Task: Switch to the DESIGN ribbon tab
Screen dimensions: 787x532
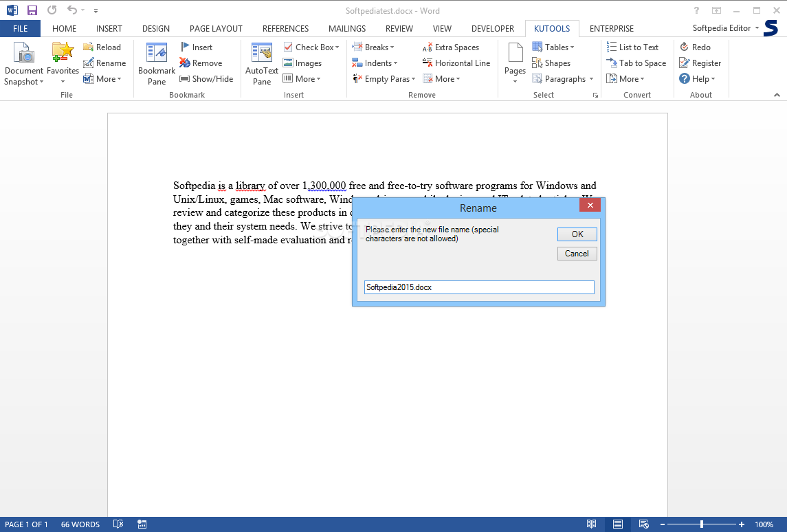Action: click(x=155, y=29)
